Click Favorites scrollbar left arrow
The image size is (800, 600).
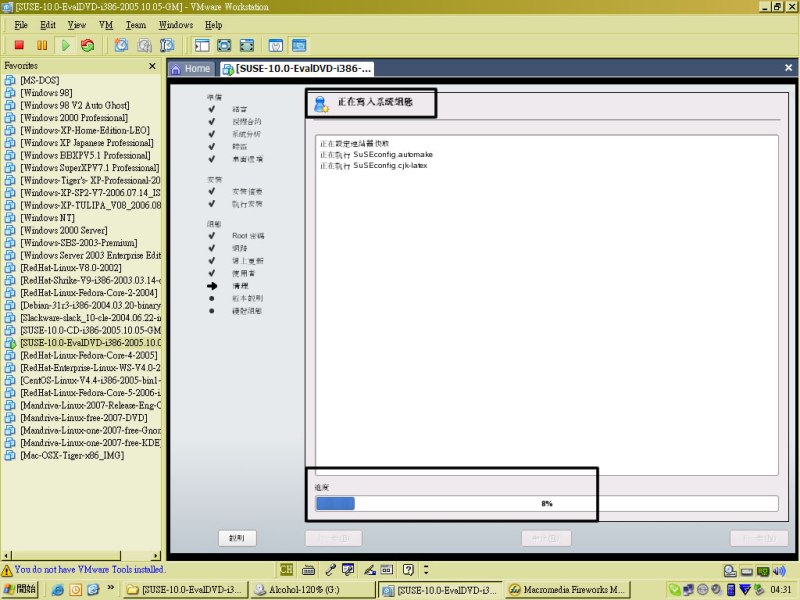tap(6, 556)
